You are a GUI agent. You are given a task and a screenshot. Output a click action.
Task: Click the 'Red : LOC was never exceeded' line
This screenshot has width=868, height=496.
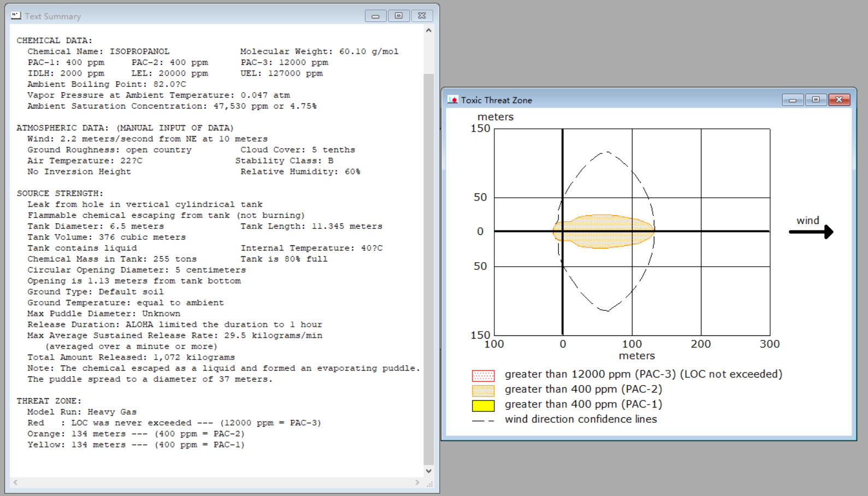[x=174, y=423]
